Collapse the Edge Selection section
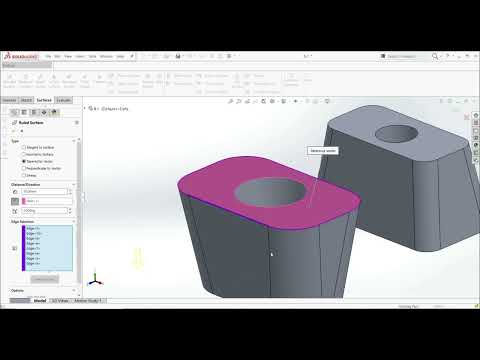 coord(74,221)
